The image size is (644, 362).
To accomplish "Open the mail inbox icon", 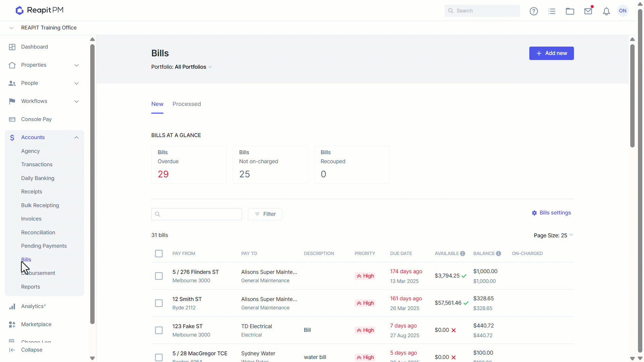I will pyautogui.click(x=588, y=11).
